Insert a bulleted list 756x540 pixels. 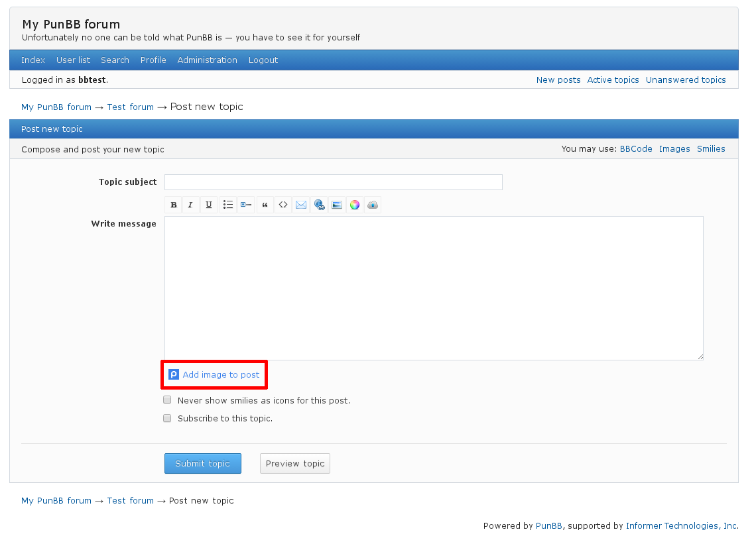pyautogui.click(x=227, y=205)
